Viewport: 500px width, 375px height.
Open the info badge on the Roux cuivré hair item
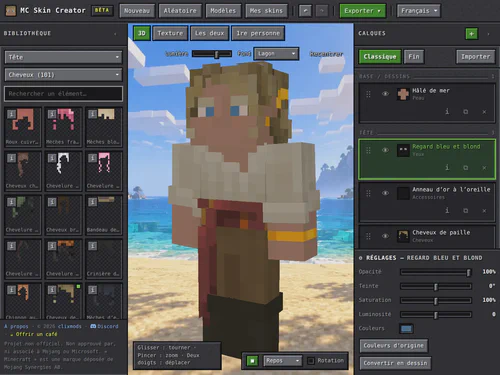click(11, 114)
